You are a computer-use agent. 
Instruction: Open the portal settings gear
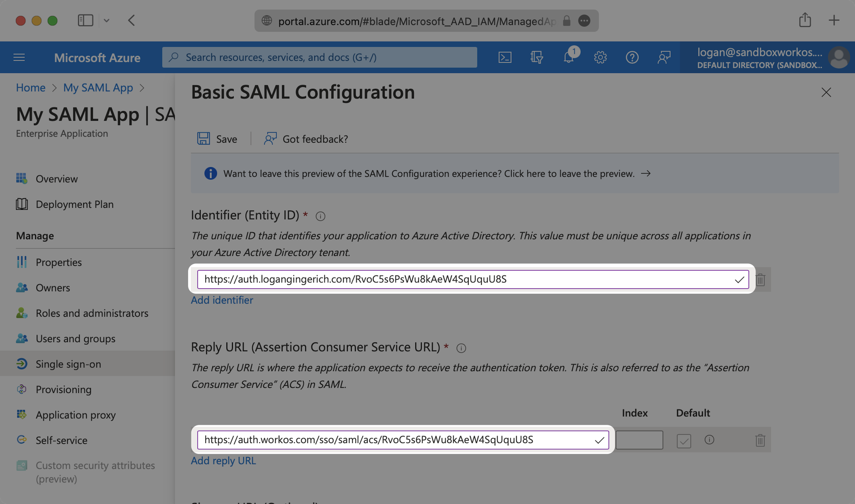(x=600, y=57)
